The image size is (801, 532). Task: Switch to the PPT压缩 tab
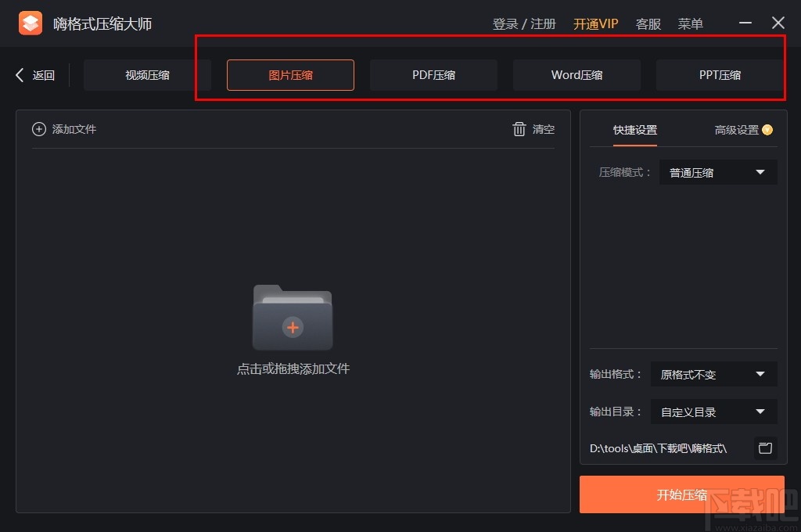tap(720, 74)
